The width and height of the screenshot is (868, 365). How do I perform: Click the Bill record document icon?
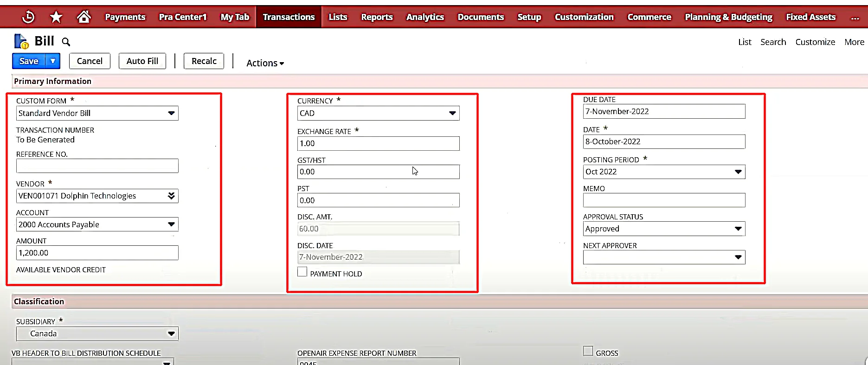pos(21,41)
